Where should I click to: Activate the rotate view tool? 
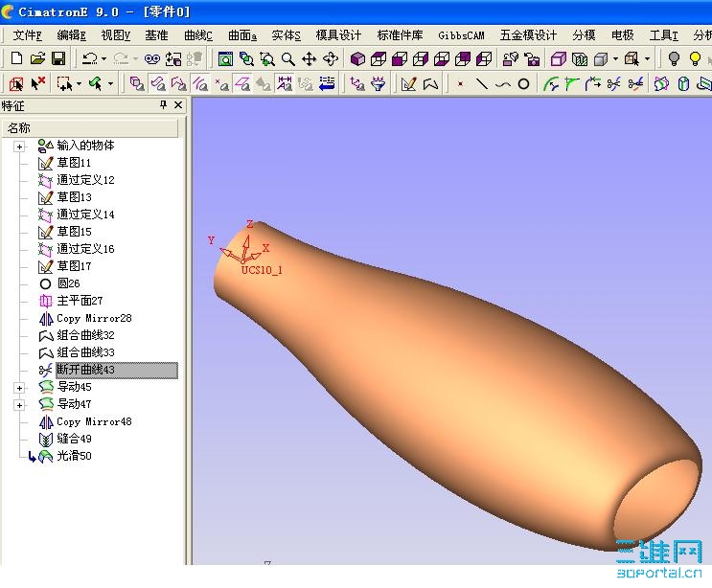click(330, 58)
